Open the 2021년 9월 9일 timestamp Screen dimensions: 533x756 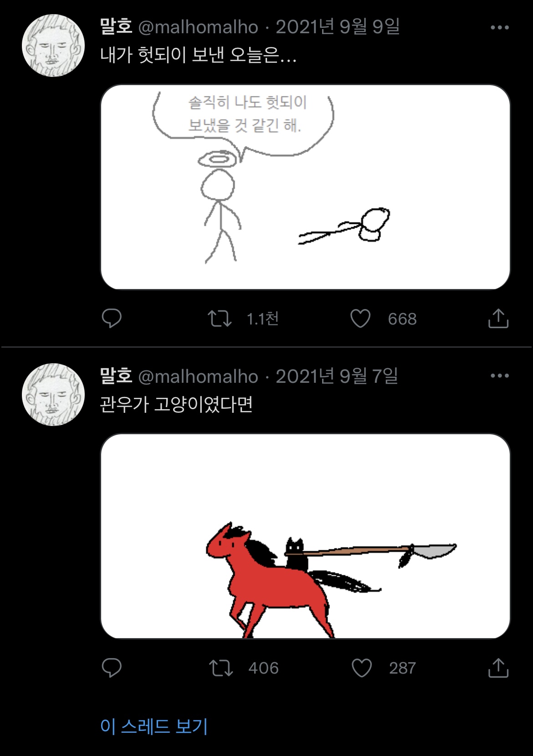[x=338, y=27]
